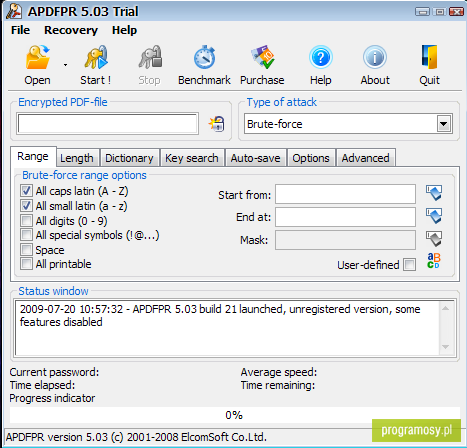Click the icon beside Mask field
The width and height of the screenshot is (467, 448).
coord(434,239)
